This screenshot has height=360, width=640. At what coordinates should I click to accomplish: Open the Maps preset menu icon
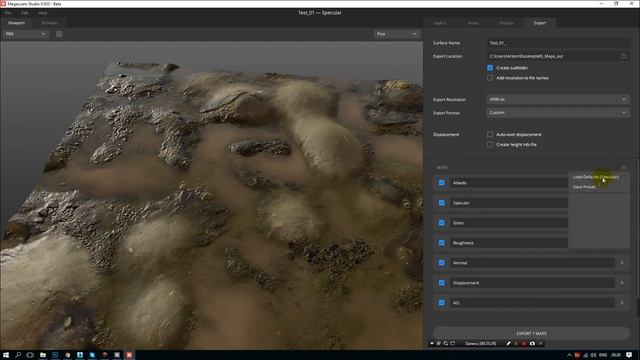[x=623, y=167]
